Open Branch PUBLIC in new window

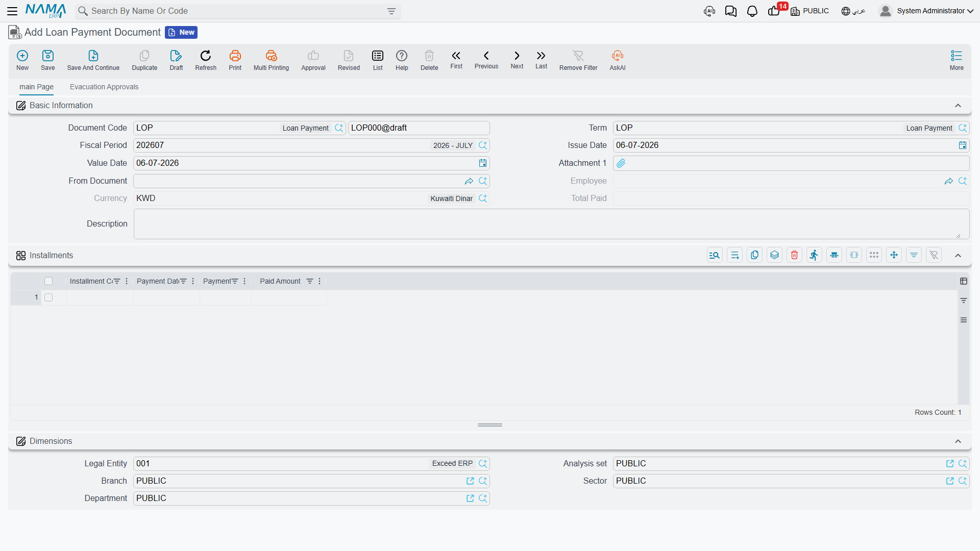pos(470,481)
